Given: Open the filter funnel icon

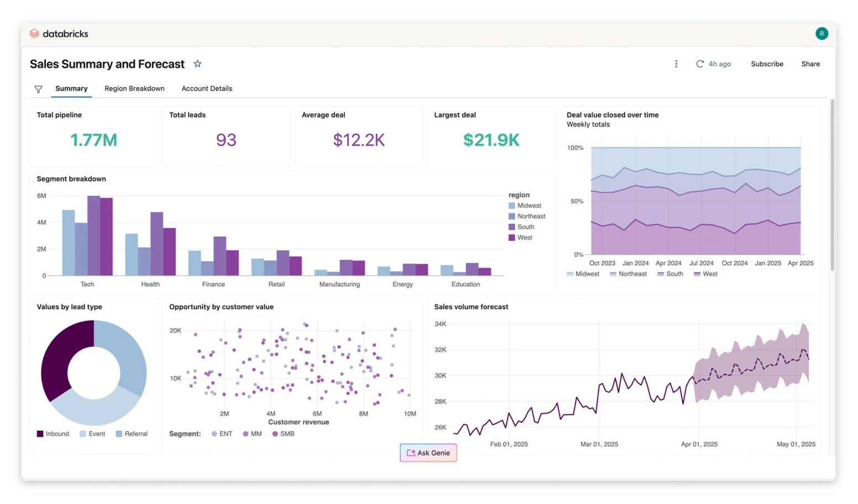Looking at the screenshot, I should (x=38, y=89).
